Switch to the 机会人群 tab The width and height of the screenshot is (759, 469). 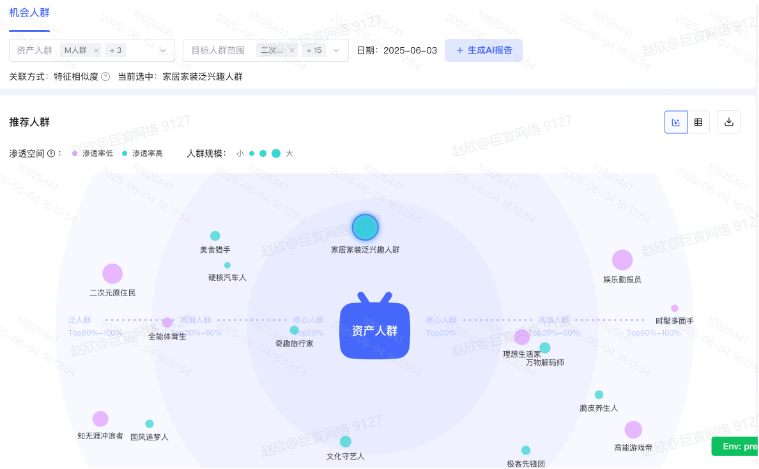(30, 13)
